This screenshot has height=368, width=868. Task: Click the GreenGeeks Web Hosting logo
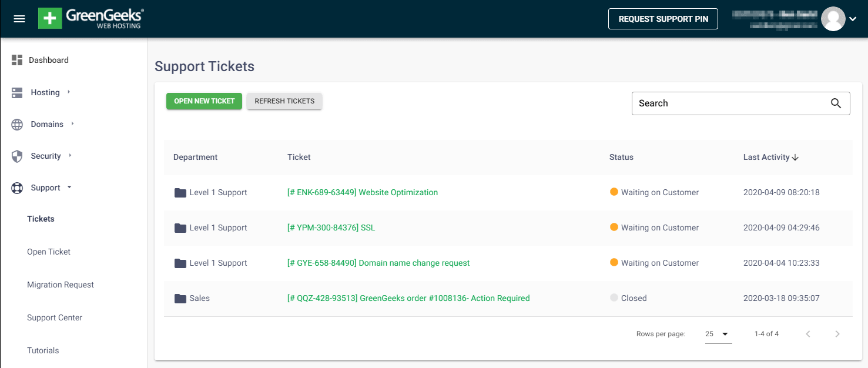91,19
